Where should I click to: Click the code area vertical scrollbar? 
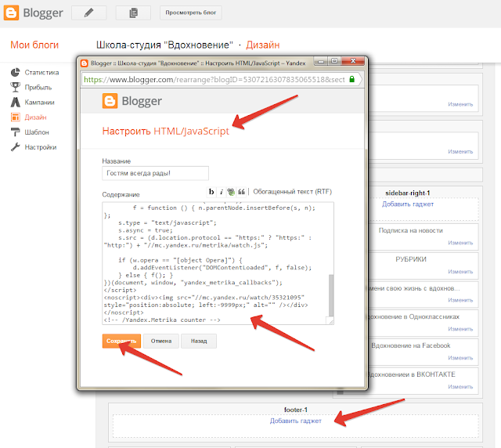click(331, 295)
